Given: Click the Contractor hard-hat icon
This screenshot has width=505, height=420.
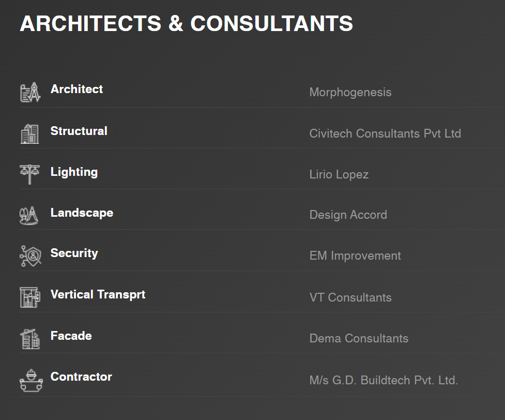Looking at the screenshot, I should pos(31,381).
